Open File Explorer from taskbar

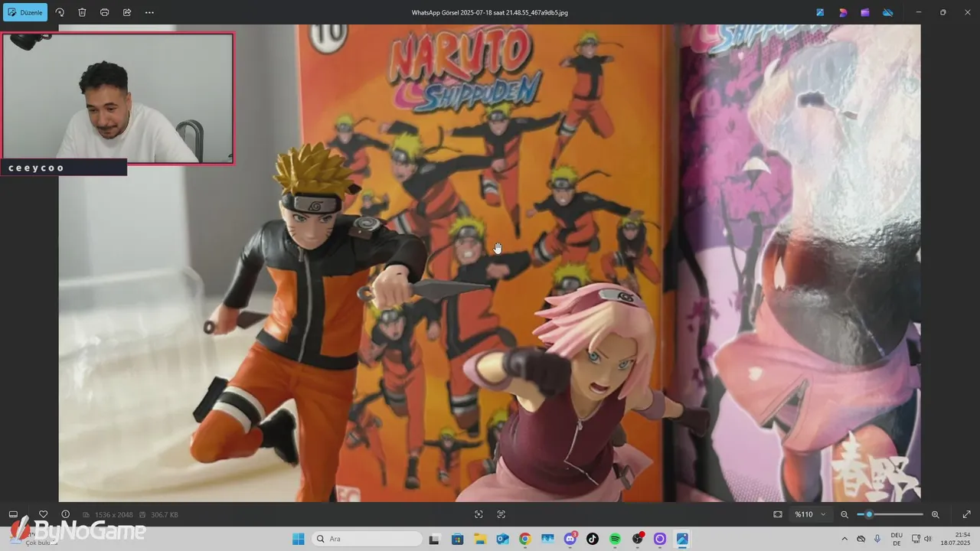point(479,539)
